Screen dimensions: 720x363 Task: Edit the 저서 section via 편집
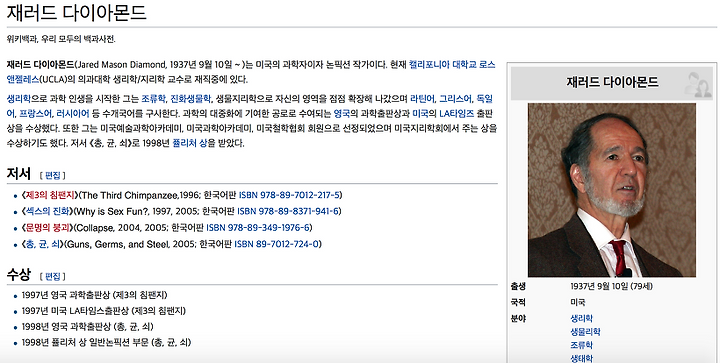click(x=53, y=175)
